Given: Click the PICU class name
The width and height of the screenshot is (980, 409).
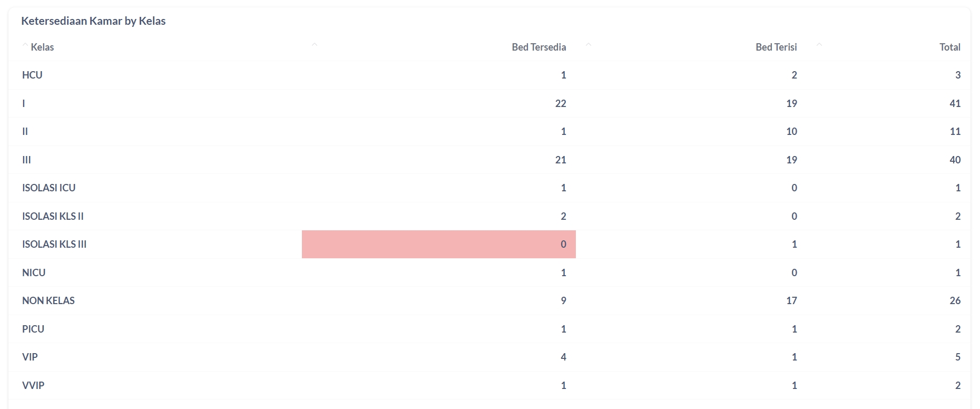Looking at the screenshot, I should click(x=33, y=329).
